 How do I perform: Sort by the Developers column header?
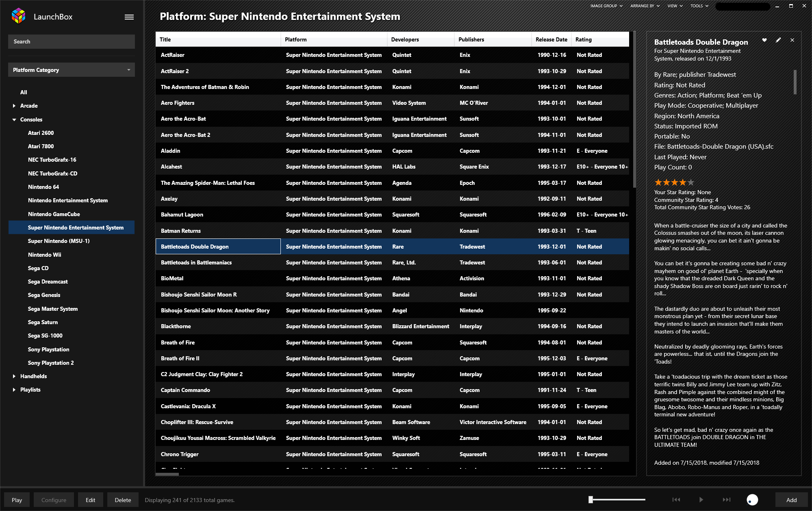(x=421, y=39)
